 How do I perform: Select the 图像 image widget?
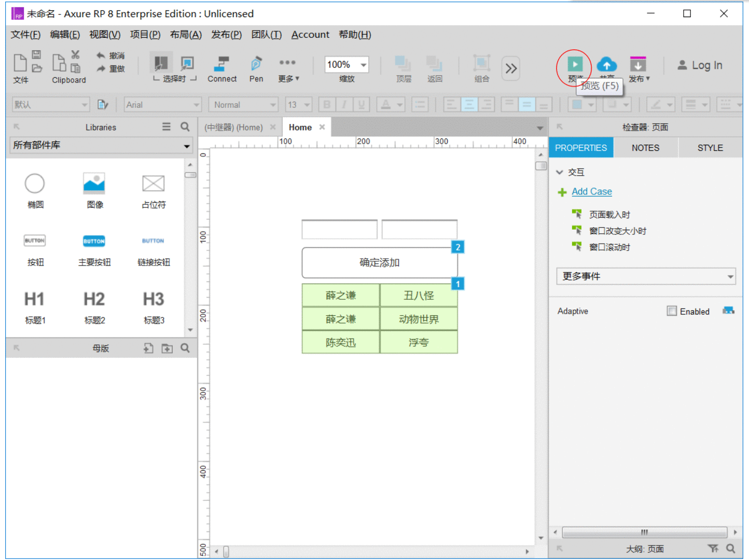pos(94,191)
